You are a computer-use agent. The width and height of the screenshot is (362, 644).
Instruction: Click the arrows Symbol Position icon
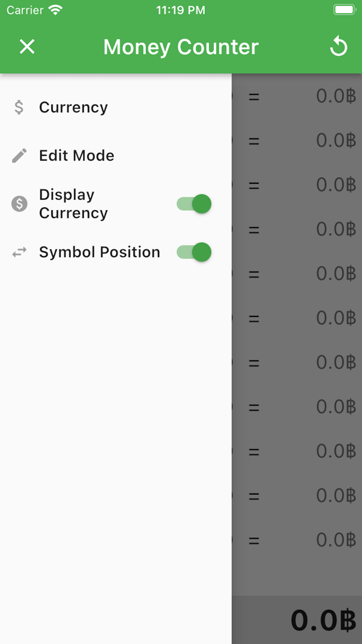click(19, 252)
